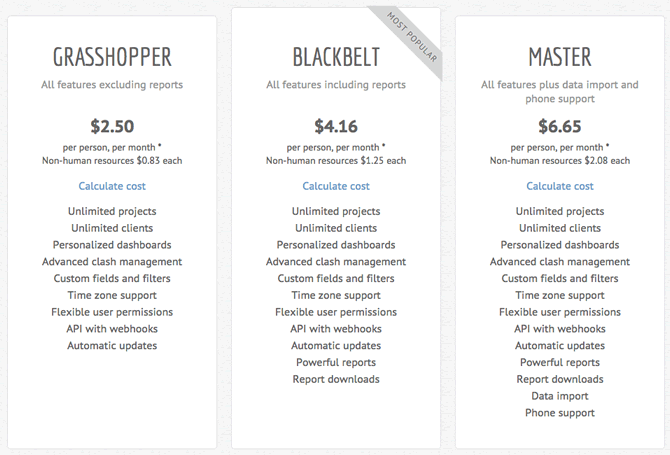
Task: Select the MASTER plan heading
Action: tap(560, 57)
